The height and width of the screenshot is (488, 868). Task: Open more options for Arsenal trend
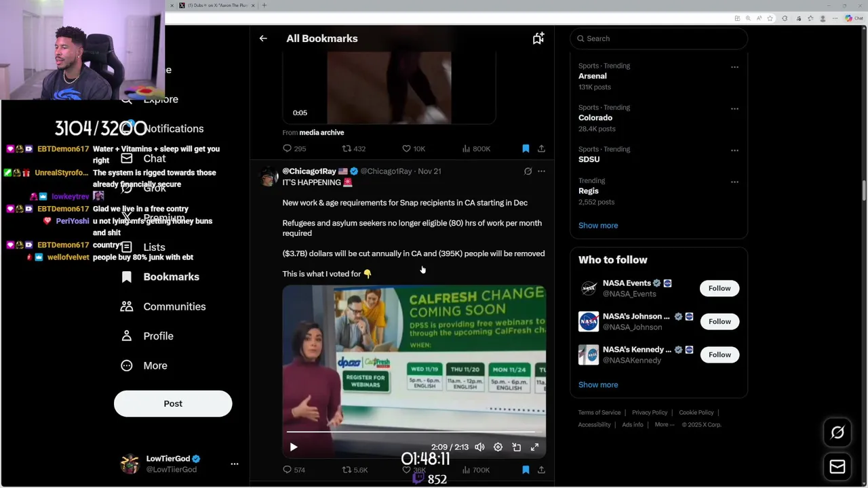(x=734, y=67)
